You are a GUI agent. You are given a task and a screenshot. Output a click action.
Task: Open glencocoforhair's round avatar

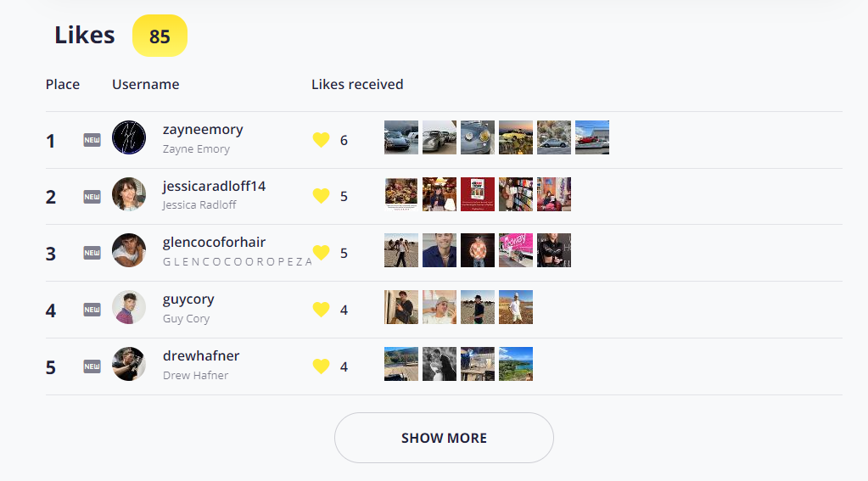pos(129,250)
